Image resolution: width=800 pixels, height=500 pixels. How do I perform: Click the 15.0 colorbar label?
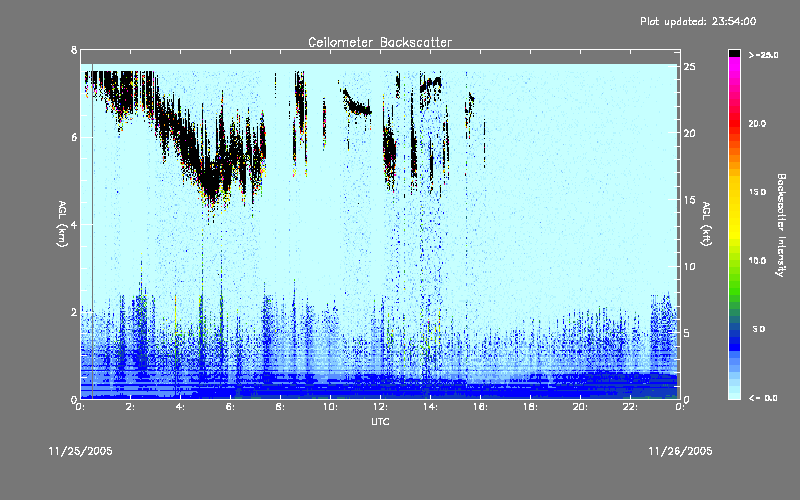tap(757, 192)
